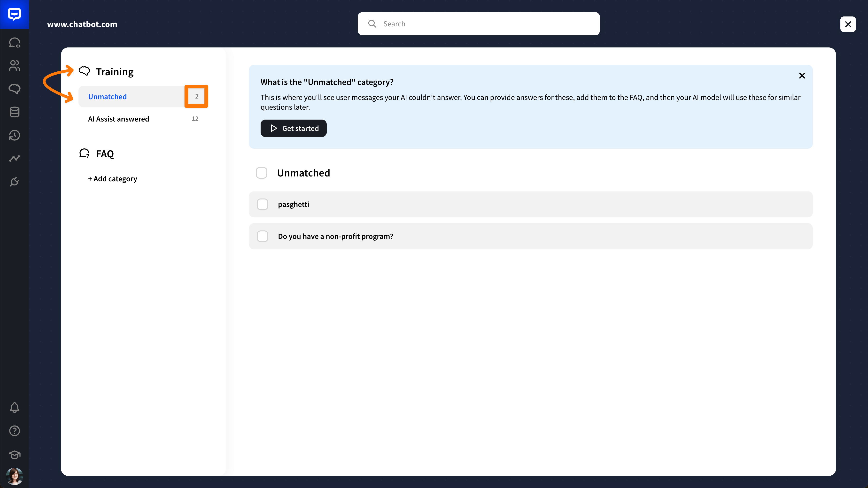
Task: Open the FAQ section
Action: pos(105,154)
